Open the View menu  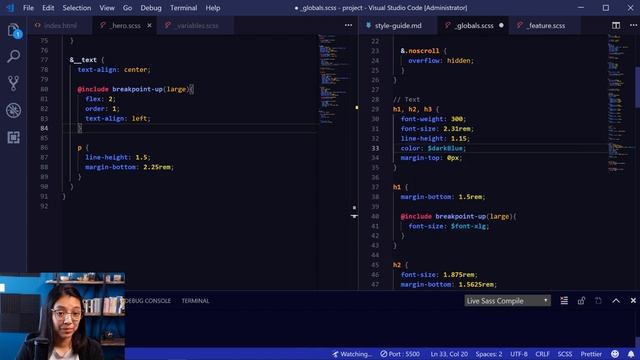pyautogui.click(x=107, y=8)
